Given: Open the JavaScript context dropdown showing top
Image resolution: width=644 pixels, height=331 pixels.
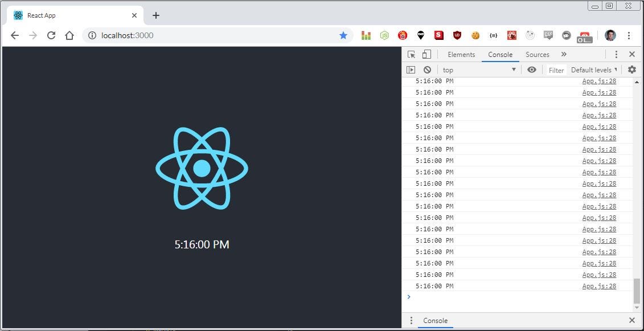Looking at the screenshot, I should pos(478,70).
